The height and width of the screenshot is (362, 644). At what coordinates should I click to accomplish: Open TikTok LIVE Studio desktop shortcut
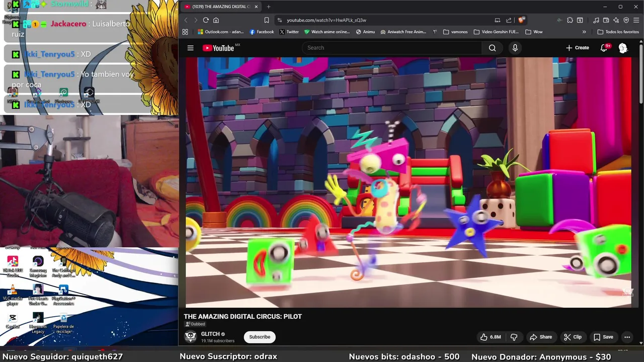(13, 266)
